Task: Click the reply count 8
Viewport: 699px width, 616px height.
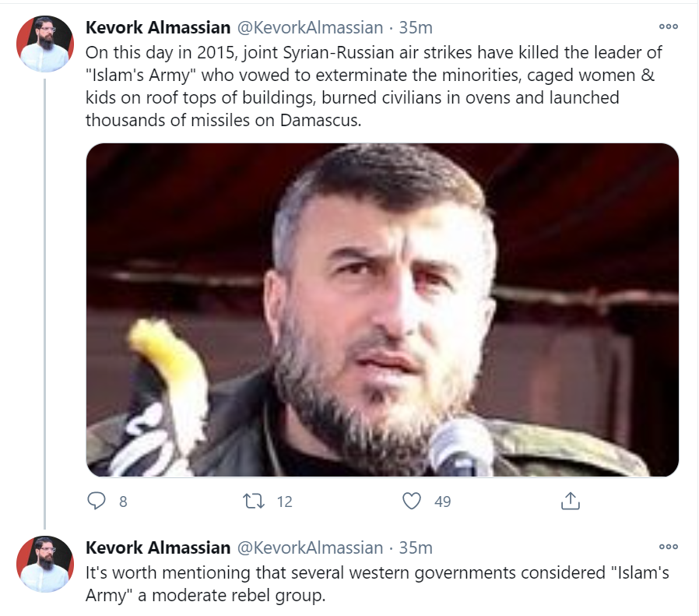Action: coord(123,502)
